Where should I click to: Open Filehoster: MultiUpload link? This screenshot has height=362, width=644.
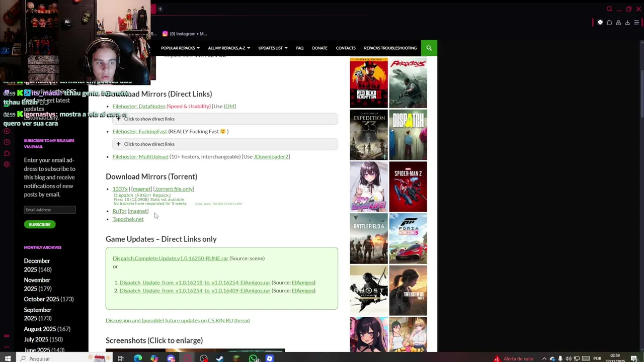140,156
